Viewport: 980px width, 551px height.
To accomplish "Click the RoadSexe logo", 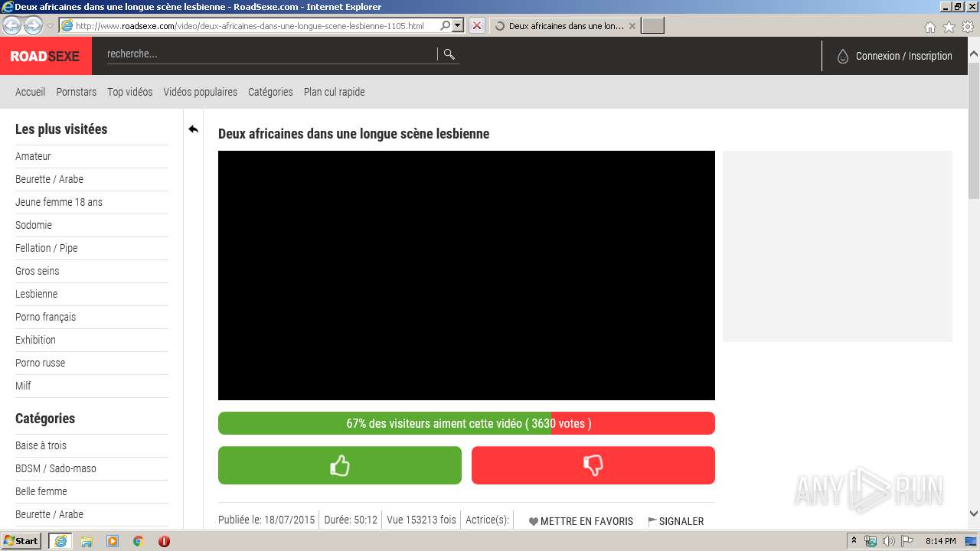I will click(45, 56).
